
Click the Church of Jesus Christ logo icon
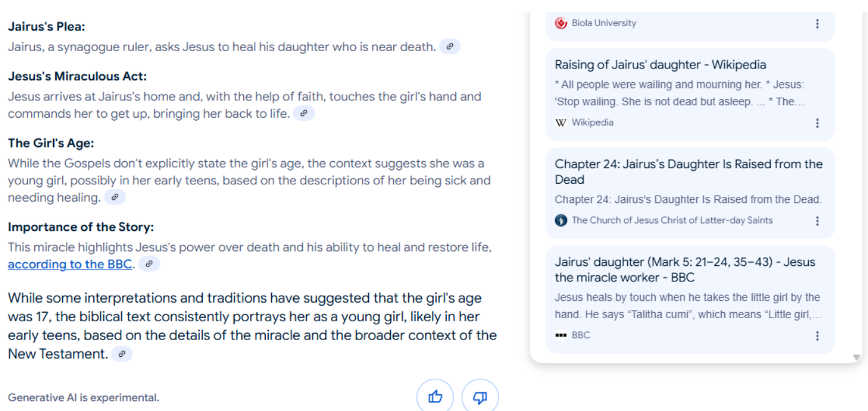[x=561, y=220]
